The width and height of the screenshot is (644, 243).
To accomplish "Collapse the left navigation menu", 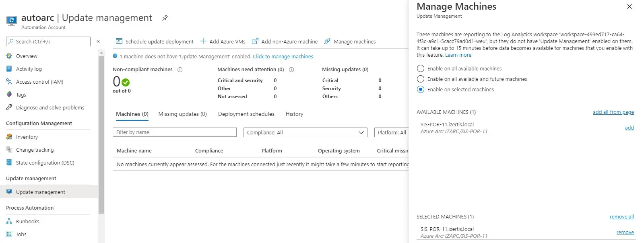I will 98,41.
